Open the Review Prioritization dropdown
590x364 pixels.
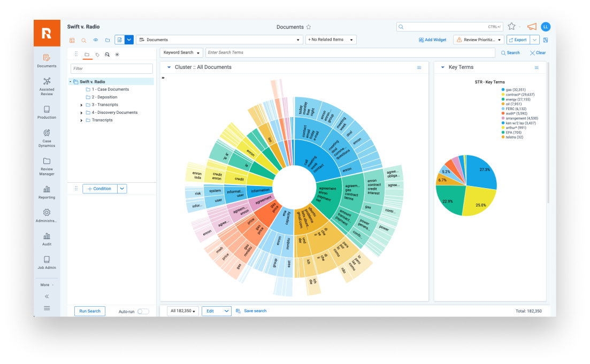pyautogui.click(x=478, y=40)
